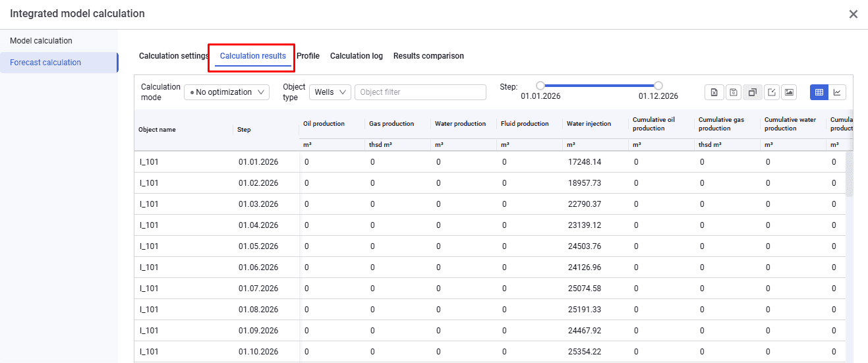Click the square-with-arrow import icon
This screenshot has height=363, width=868.
pos(771,92)
